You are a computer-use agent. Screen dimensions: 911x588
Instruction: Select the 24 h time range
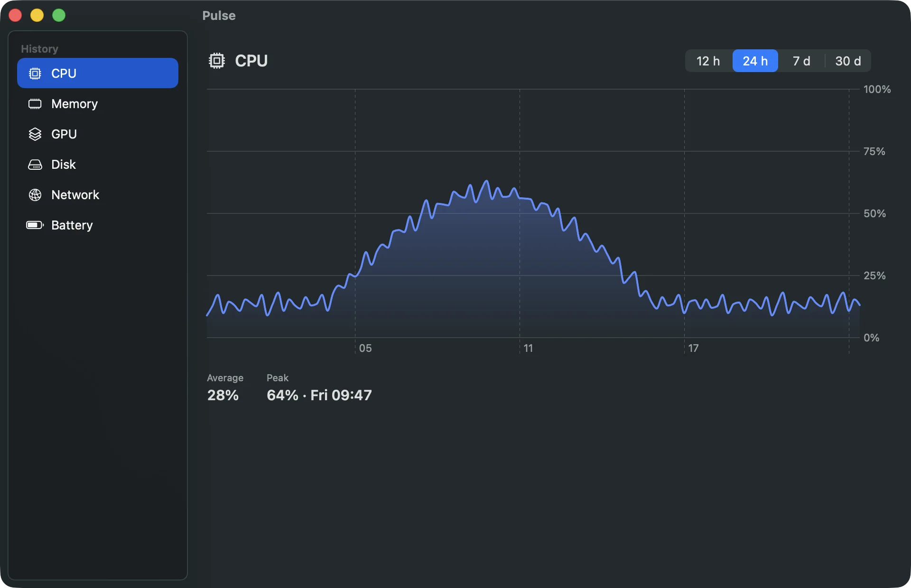[755, 61]
